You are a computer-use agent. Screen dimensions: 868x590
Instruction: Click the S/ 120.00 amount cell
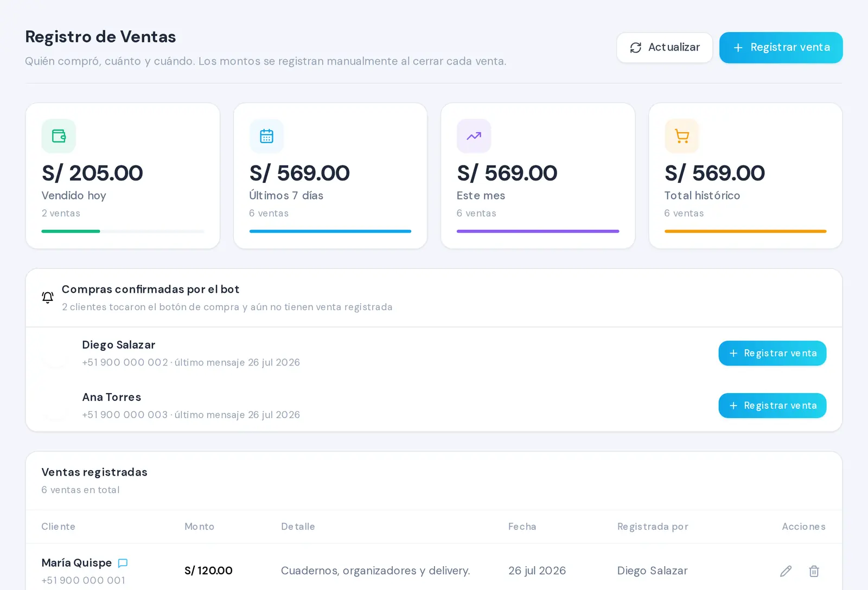[208, 570]
